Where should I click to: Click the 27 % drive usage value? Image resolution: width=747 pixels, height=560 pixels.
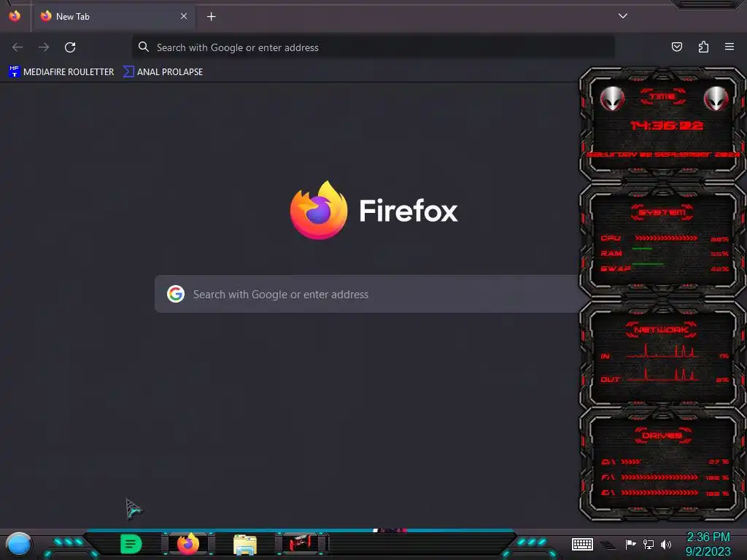(719, 462)
